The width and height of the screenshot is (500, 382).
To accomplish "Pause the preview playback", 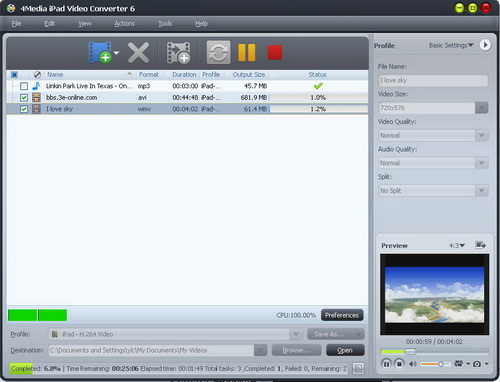I will tap(386, 364).
